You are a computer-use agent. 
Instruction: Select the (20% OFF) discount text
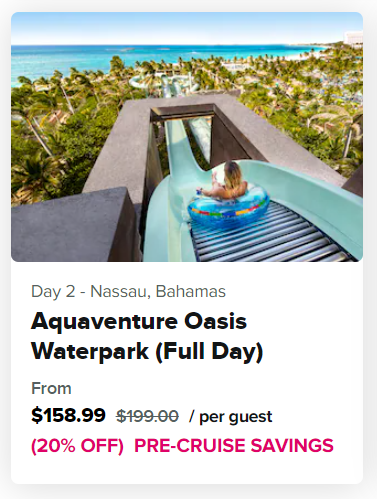[x=77, y=445]
